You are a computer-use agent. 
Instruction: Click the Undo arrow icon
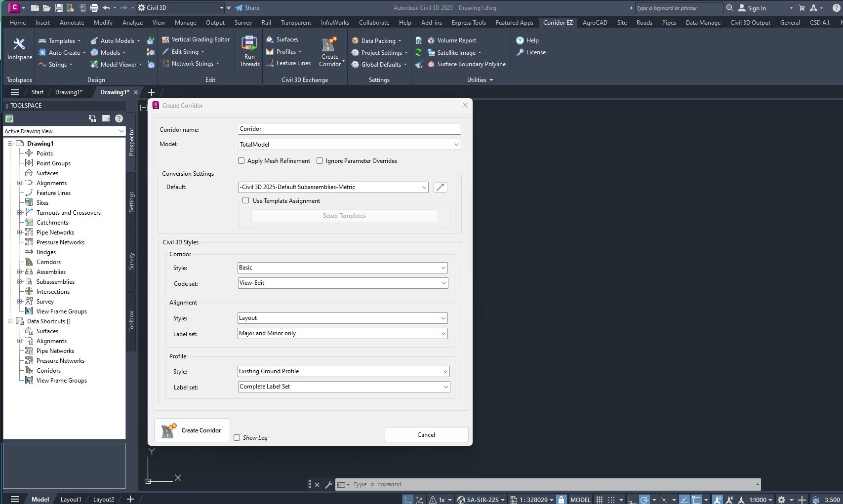[x=106, y=8]
